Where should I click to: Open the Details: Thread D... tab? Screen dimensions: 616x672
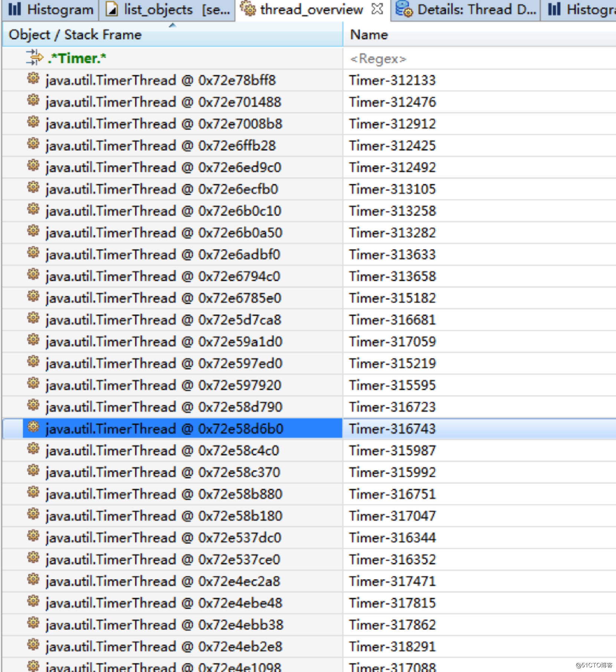tap(465, 10)
